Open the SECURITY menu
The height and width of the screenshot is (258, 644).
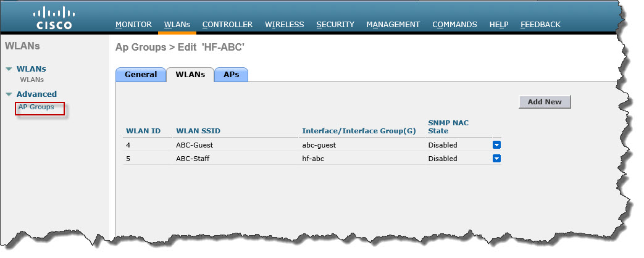[x=335, y=25]
